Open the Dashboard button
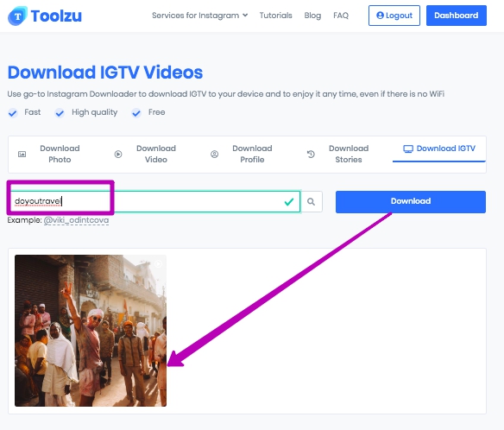Screen dimensions: 504x430 pyautogui.click(x=457, y=16)
